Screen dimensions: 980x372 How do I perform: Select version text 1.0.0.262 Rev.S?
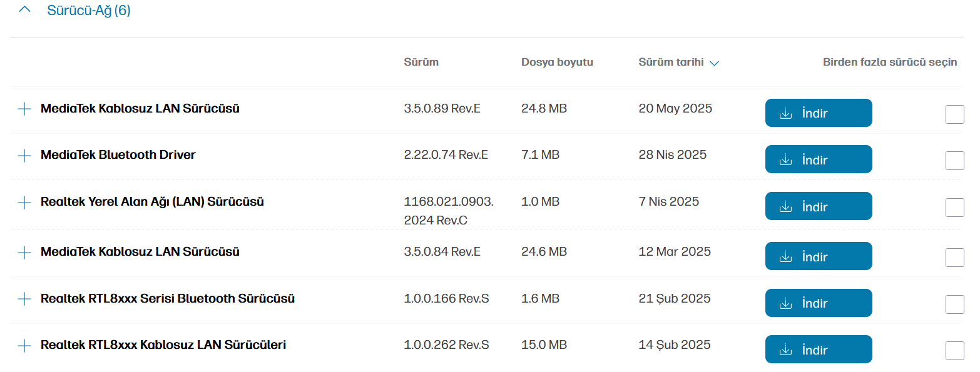tap(447, 345)
